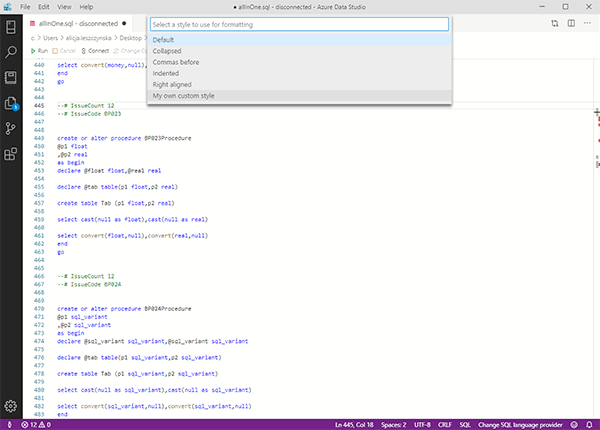Click Users in the breadcrumb path
Viewport: 600px width, 430px height.
click(x=50, y=38)
